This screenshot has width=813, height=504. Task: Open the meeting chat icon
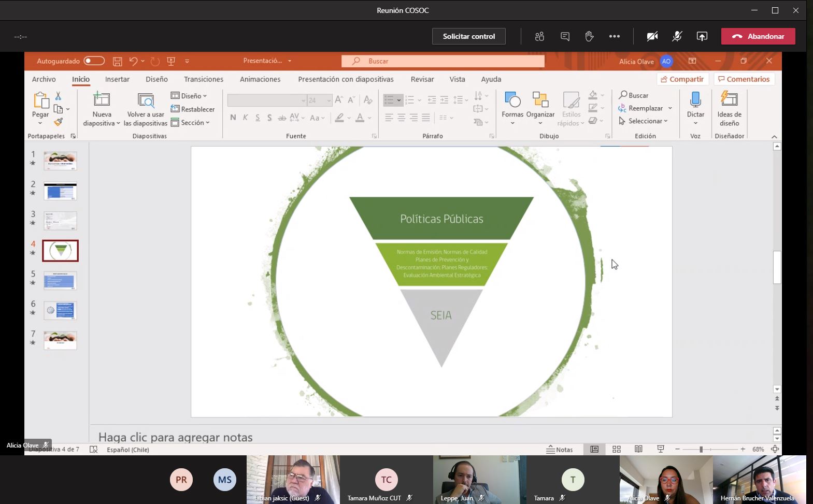click(565, 36)
